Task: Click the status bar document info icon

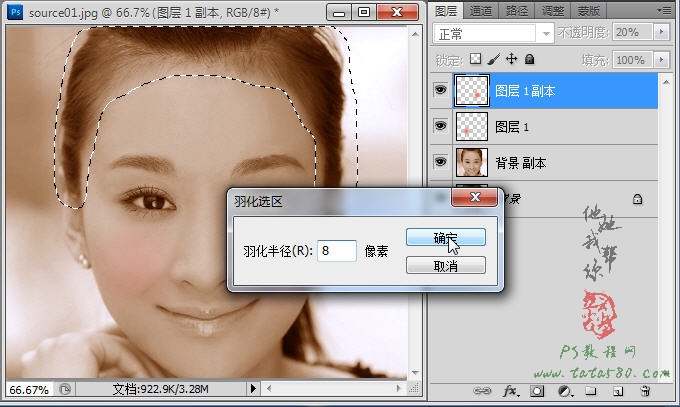Action: [65, 389]
